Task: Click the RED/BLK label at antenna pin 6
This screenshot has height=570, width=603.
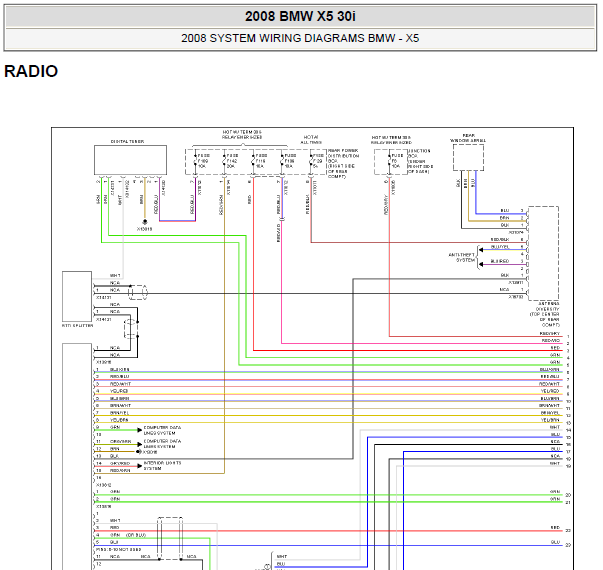Action: (500, 240)
